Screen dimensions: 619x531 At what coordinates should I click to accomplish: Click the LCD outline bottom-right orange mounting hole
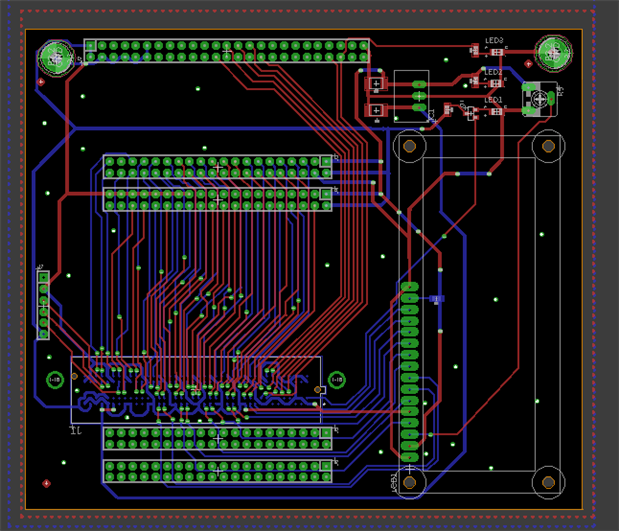click(548, 482)
